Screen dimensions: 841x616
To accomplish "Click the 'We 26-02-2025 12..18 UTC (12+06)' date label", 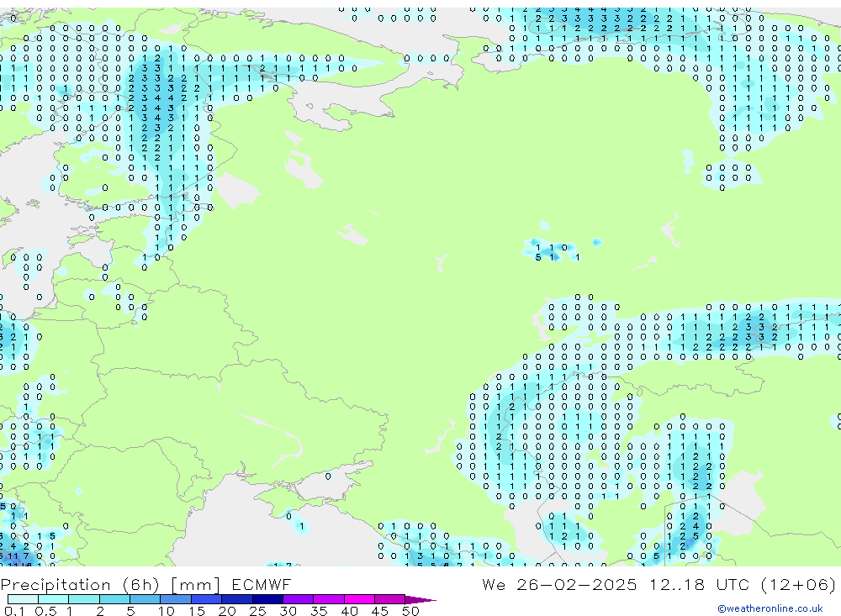I will coord(659,584).
